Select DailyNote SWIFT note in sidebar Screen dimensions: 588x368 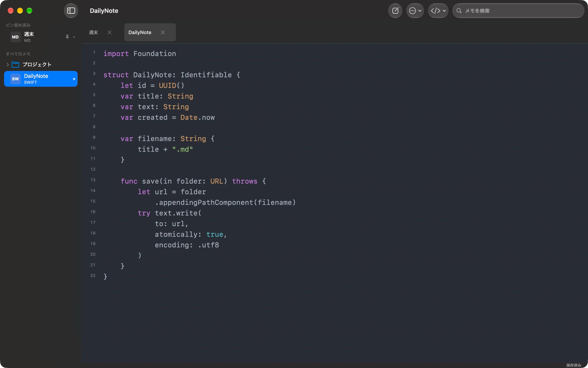(41, 79)
